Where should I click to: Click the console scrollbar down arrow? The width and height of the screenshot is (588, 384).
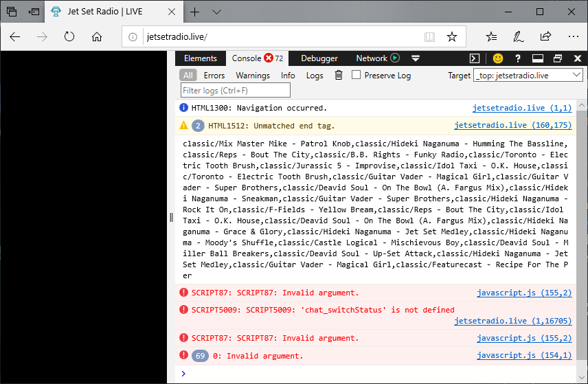pyautogui.click(x=582, y=377)
